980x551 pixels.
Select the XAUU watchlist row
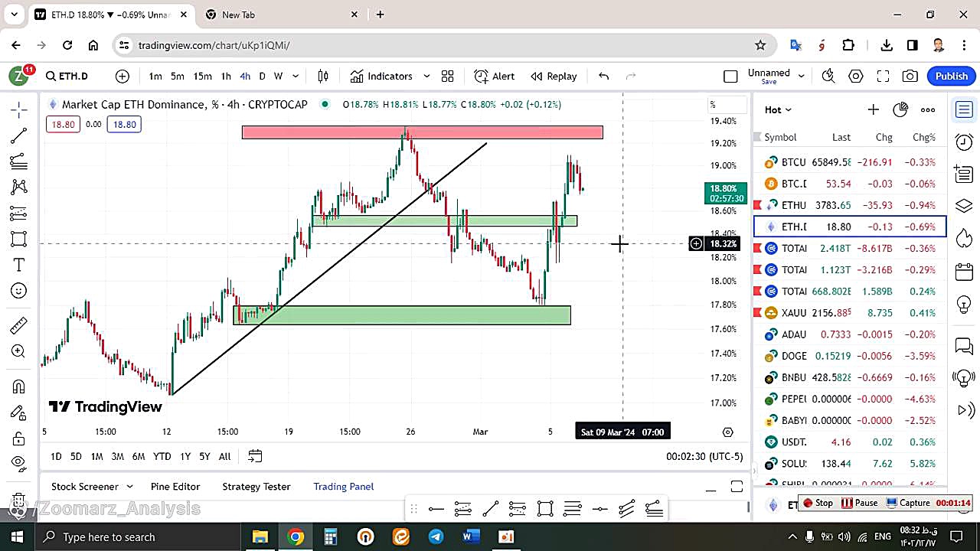click(x=850, y=313)
